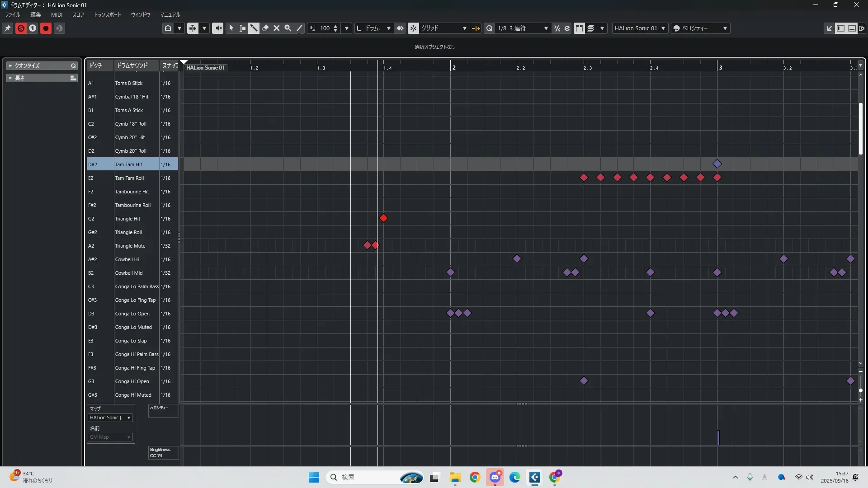Image resolution: width=868 pixels, height=488 pixels.
Task: Toggle the Solo Editor button
Action: click(21, 28)
